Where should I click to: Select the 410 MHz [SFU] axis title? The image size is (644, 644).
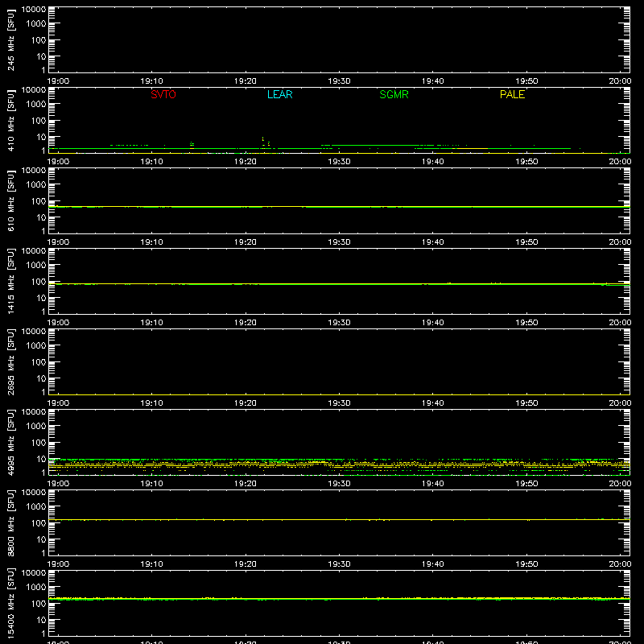(10, 120)
